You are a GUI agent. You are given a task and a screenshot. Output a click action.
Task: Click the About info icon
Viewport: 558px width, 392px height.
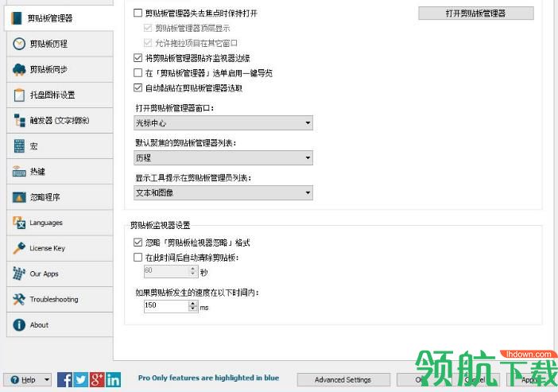coord(19,324)
